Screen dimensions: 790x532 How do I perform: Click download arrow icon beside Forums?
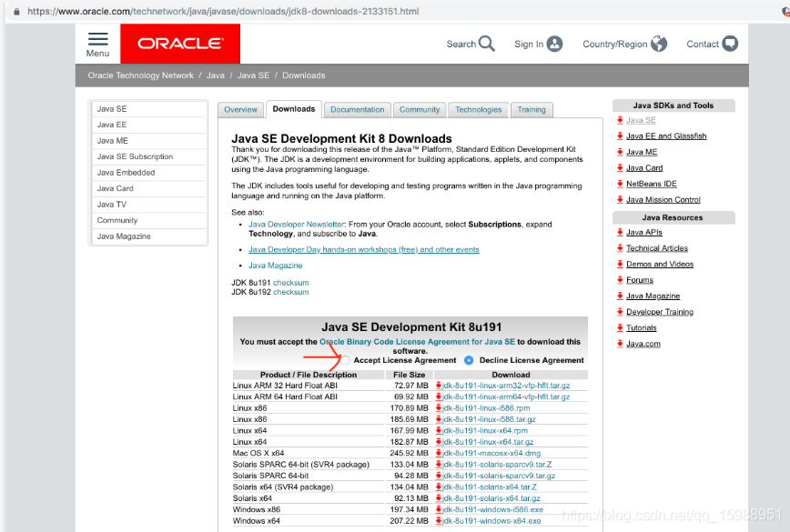point(620,280)
